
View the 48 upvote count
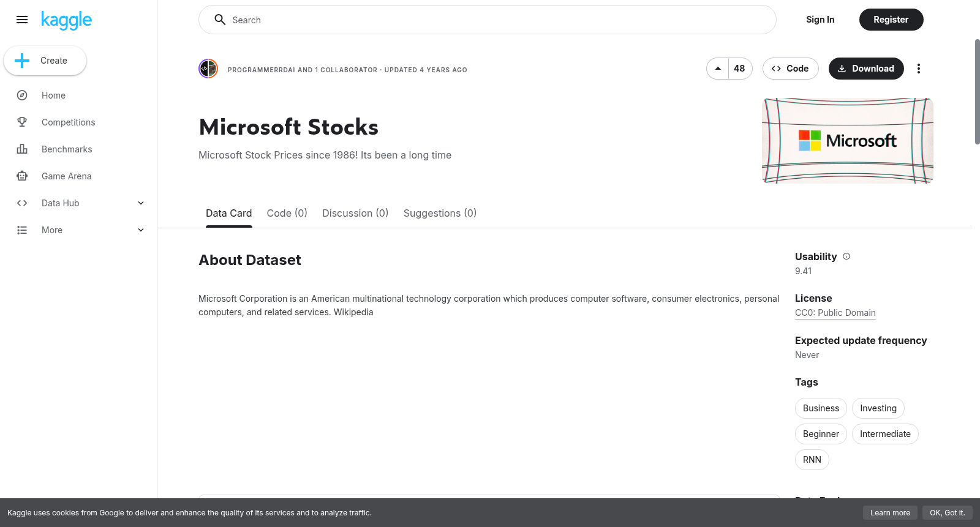[x=740, y=69]
